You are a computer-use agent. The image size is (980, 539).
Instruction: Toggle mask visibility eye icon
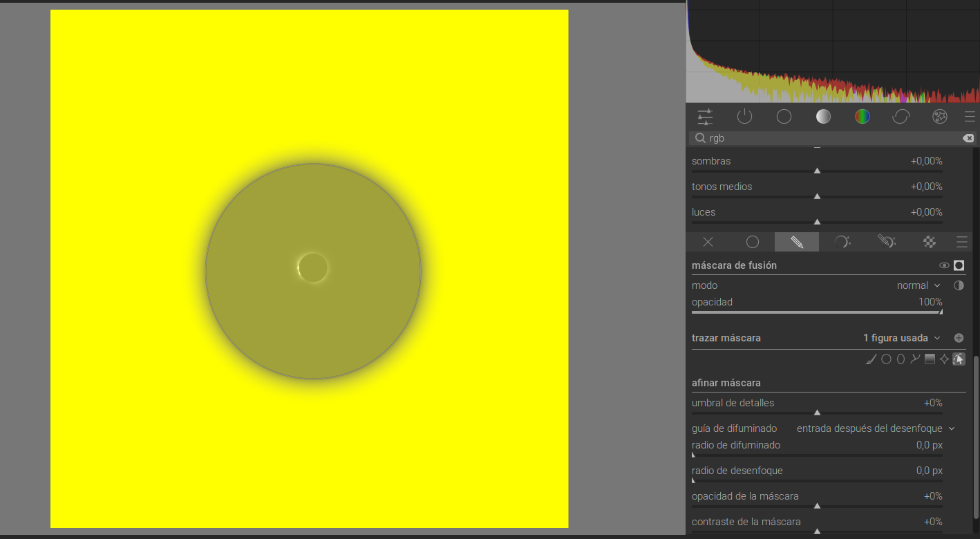tap(944, 265)
